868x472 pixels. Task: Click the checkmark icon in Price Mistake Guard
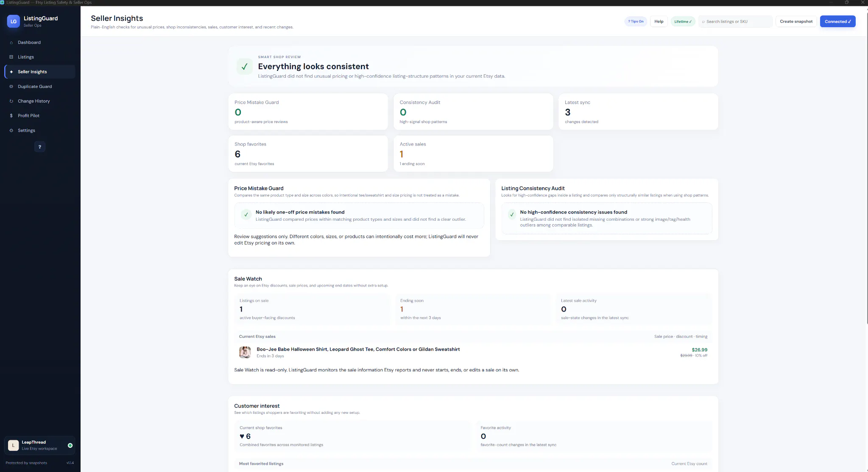tap(246, 215)
